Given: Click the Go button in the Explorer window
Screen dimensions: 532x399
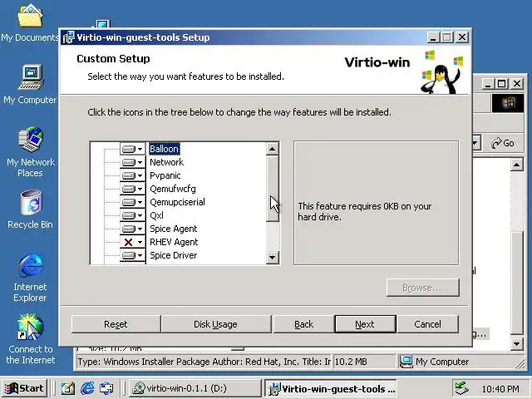Looking at the screenshot, I should point(503,143).
